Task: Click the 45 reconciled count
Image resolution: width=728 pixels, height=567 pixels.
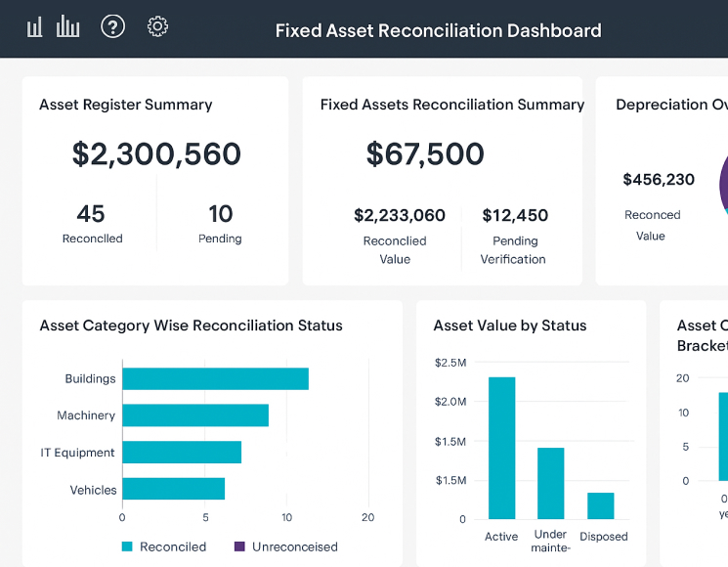Action: click(91, 214)
